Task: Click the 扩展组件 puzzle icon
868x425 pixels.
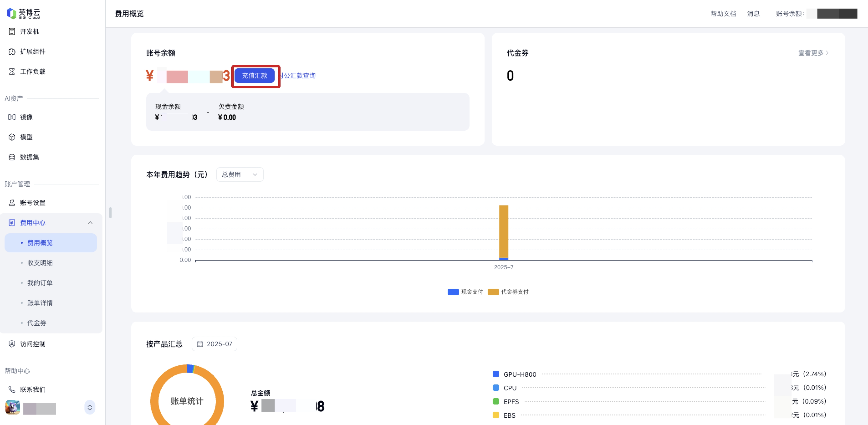Action: 12,51
